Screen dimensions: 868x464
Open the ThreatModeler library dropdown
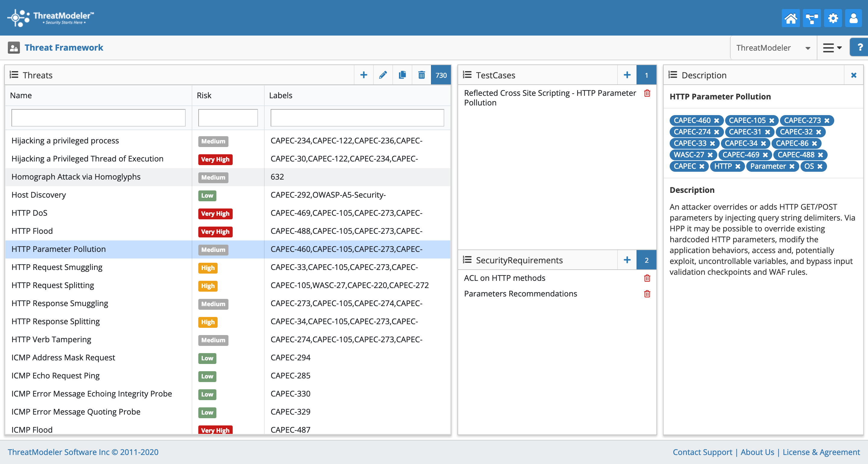pos(773,48)
